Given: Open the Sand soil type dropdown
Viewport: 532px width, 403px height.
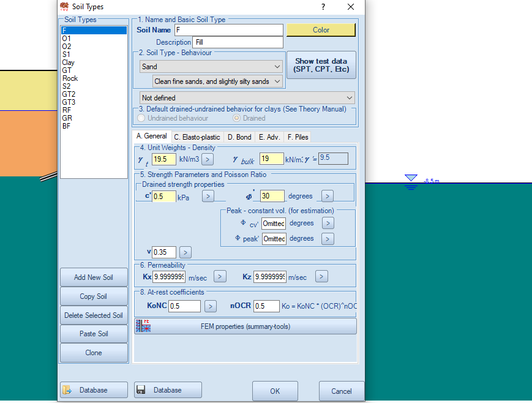Looking at the screenshot, I should [x=211, y=67].
